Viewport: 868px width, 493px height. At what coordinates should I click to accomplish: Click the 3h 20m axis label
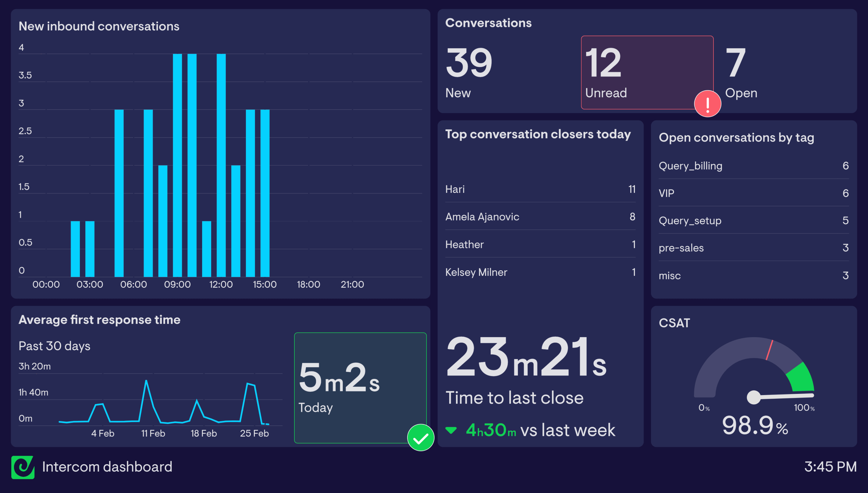coord(34,366)
